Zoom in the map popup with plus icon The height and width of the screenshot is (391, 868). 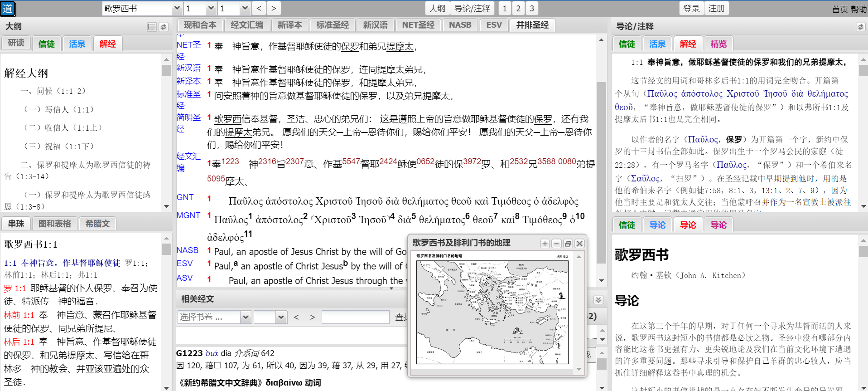[x=545, y=244]
